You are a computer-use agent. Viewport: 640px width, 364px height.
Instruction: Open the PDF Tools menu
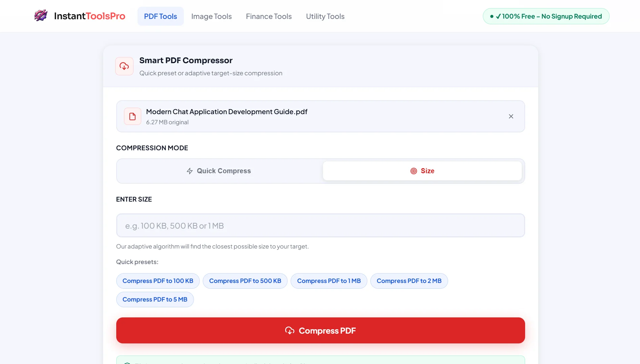[x=161, y=16]
